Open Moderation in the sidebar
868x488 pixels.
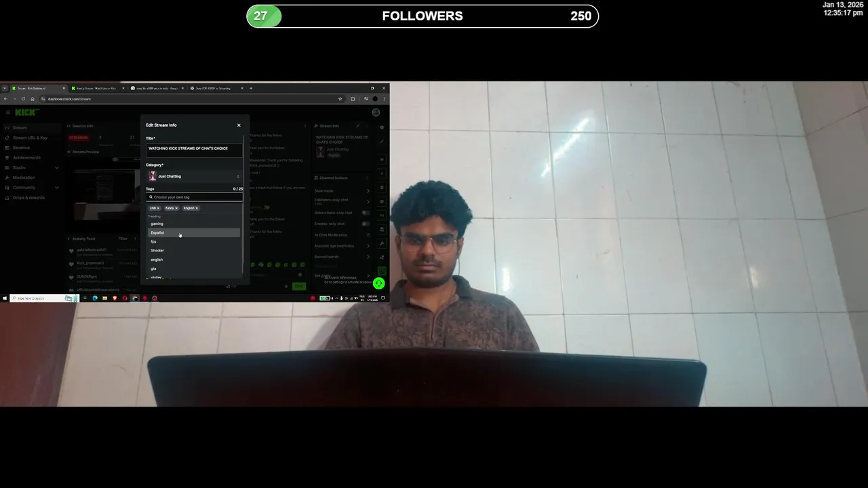[32, 178]
